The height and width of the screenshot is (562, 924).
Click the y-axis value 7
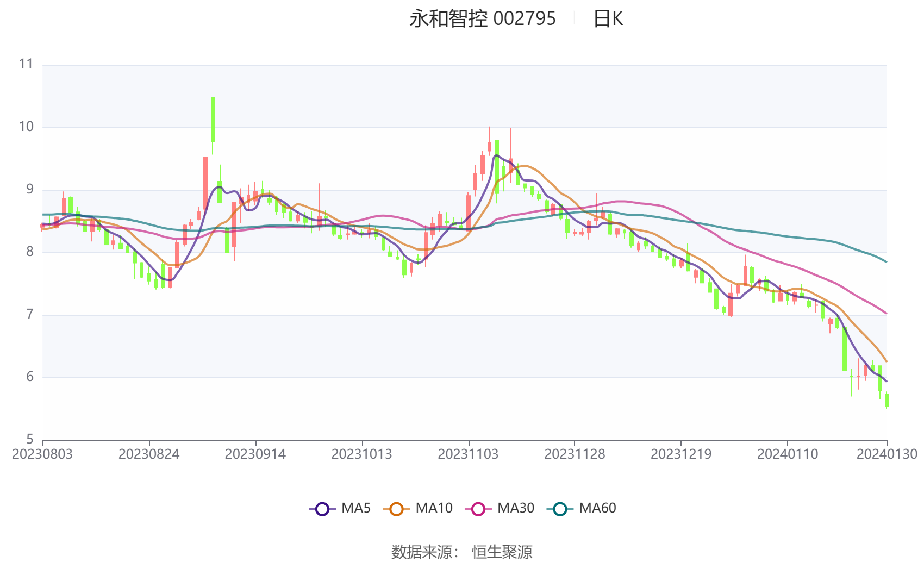pos(30,315)
